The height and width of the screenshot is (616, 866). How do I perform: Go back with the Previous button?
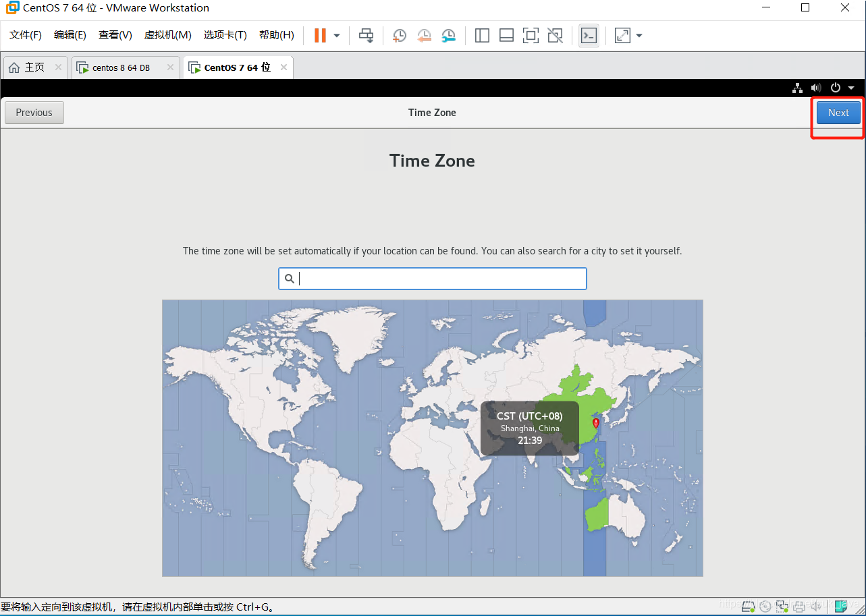[x=34, y=113]
